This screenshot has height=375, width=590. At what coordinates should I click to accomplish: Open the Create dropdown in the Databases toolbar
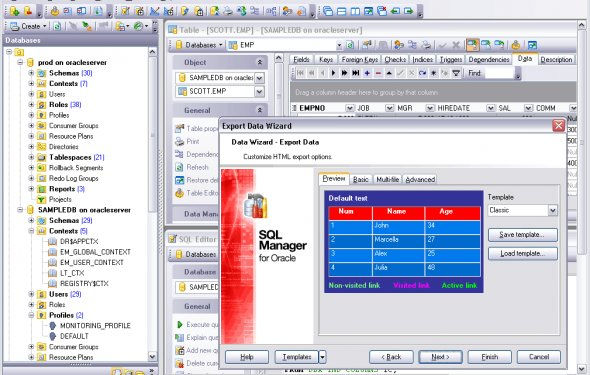tap(45, 26)
